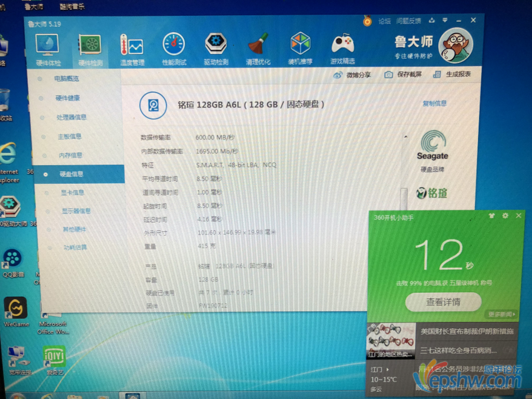Click the hard disk icon beside drive title
The width and height of the screenshot is (532, 399).
(153, 106)
